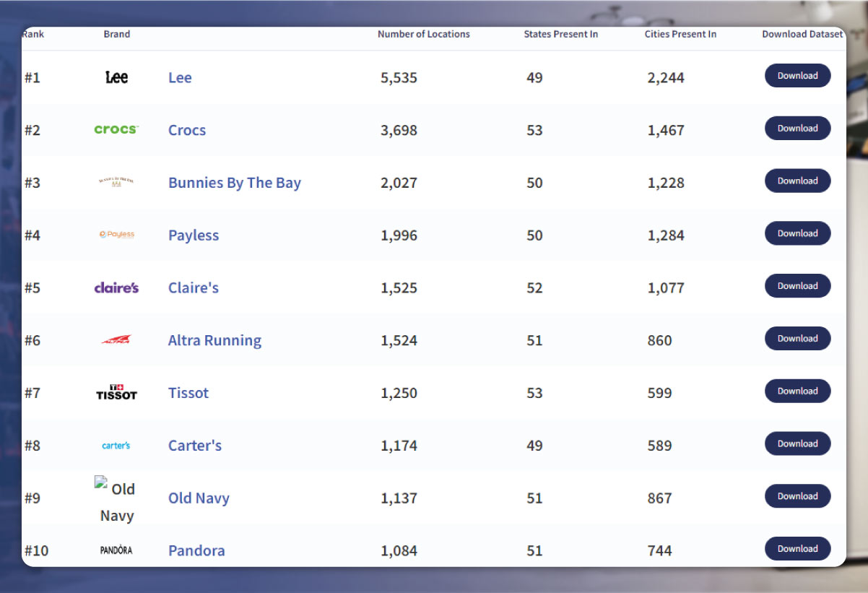Download the Bunnies By The Bay dataset
Image resolution: width=868 pixels, height=593 pixels.
tap(798, 181)
